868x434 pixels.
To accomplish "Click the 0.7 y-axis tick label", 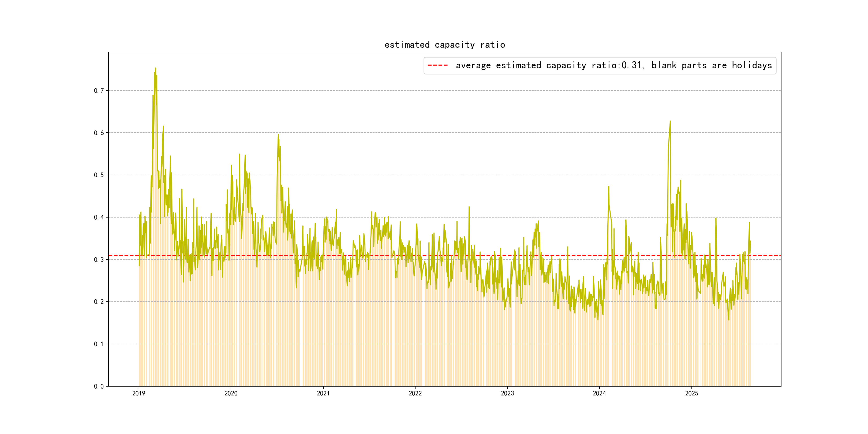I will (x=99, y=91).
